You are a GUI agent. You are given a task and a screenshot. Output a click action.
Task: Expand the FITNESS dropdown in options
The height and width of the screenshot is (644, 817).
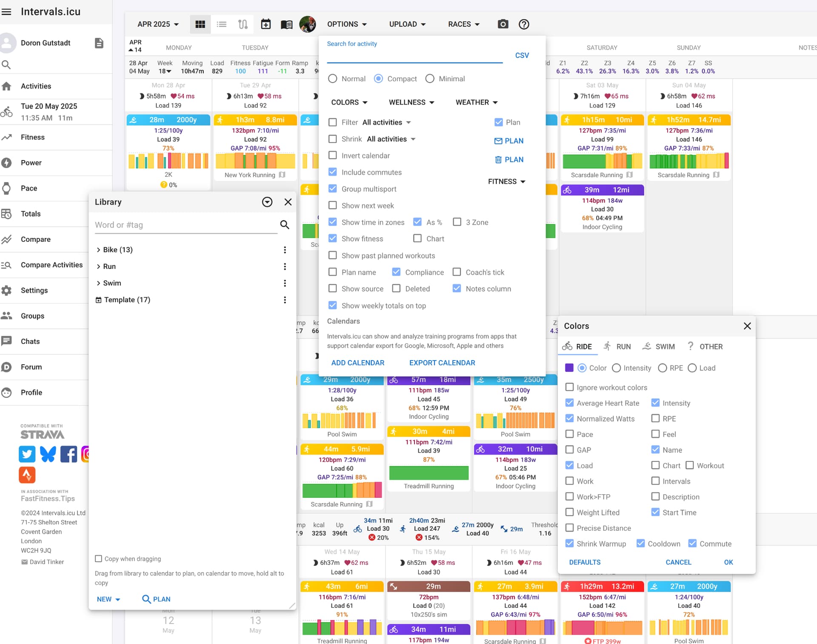506,182
